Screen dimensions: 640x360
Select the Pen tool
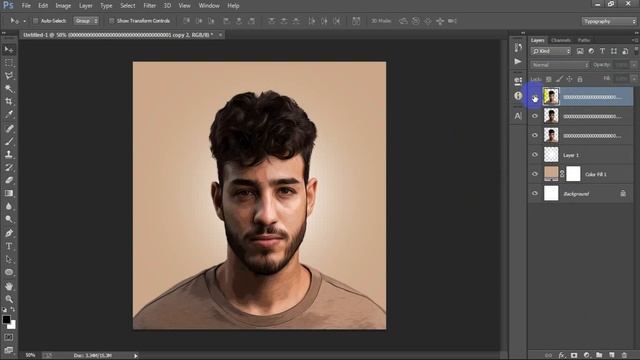point(9,233)
